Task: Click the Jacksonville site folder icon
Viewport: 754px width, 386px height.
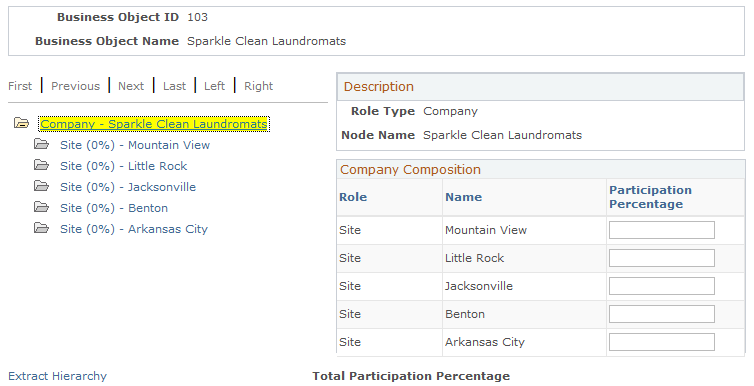Action: 41,186
